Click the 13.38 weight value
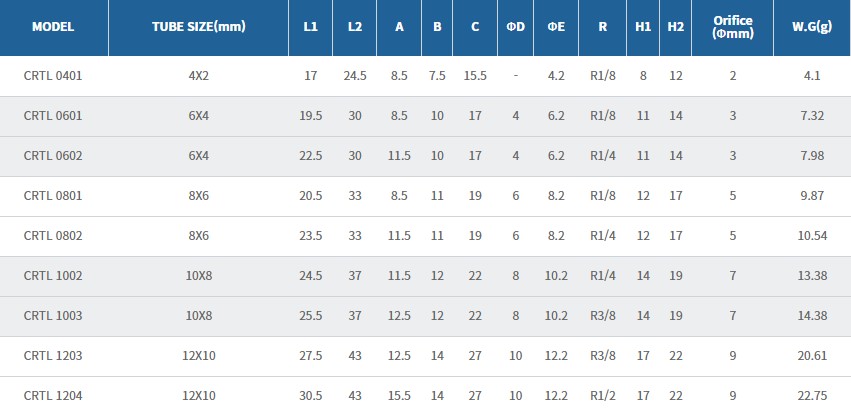The width and height of the screenshot is (851, 412). [x=811, y=275]
